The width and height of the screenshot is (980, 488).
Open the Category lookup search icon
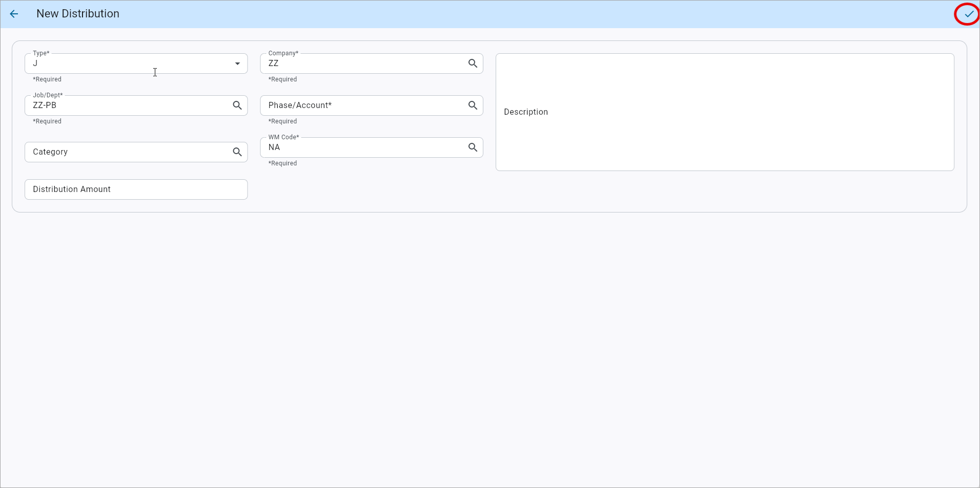pos(237,152)
